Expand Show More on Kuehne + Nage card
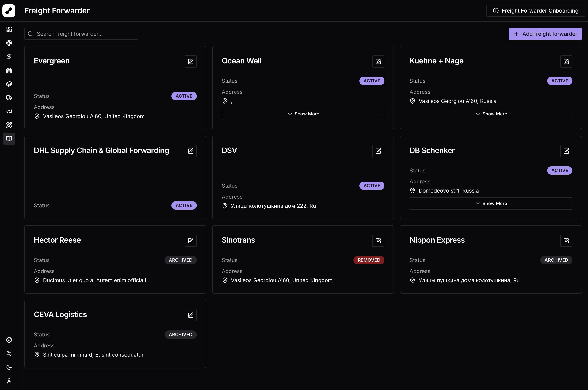Image resolution: width=588 pixels, height=390 pixels. coord(491,114)
